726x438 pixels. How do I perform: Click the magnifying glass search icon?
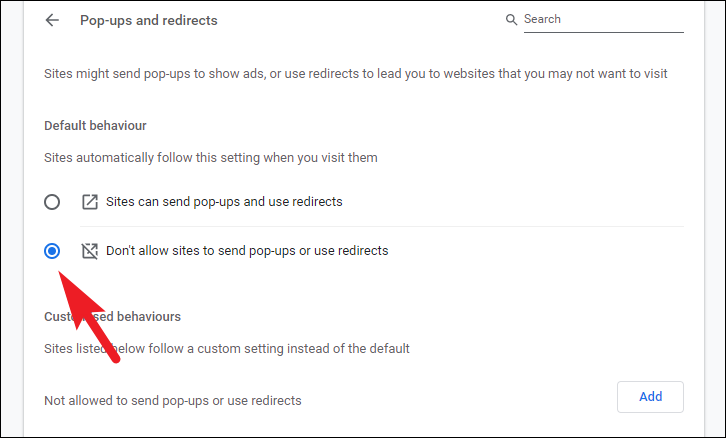(x=511, y=19)
